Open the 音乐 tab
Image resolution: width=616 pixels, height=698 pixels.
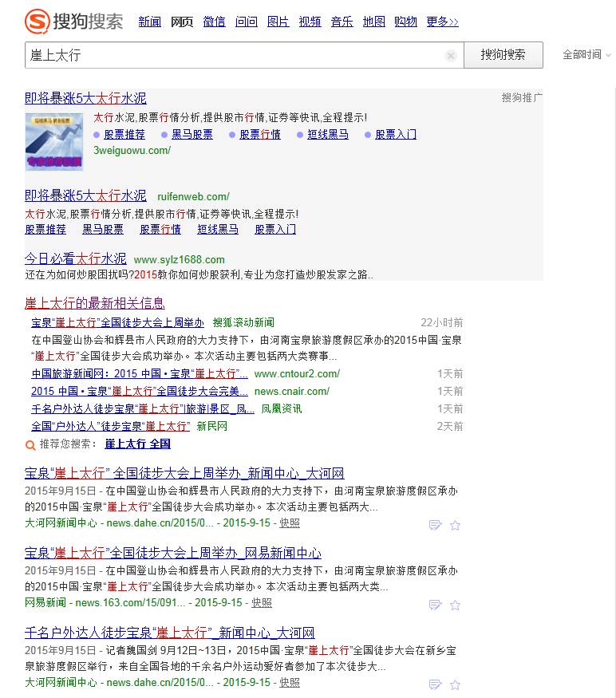[342, 22]
